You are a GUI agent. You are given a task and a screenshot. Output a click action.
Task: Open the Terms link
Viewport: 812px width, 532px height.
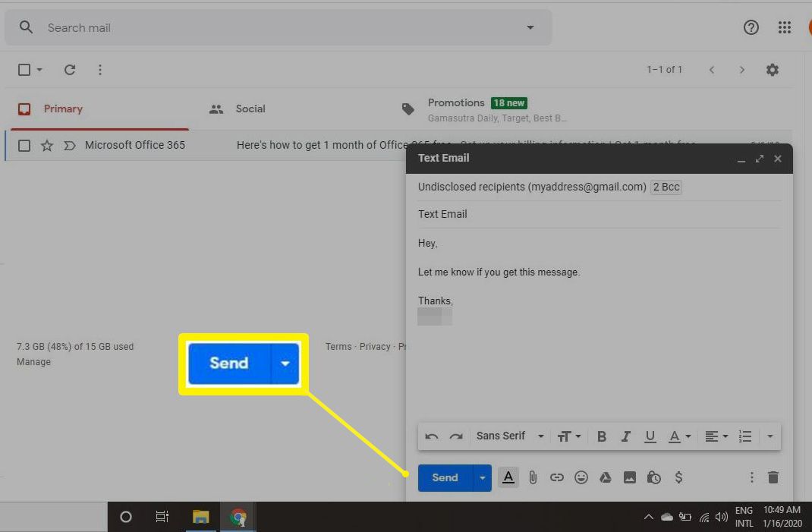coord(338,347)
